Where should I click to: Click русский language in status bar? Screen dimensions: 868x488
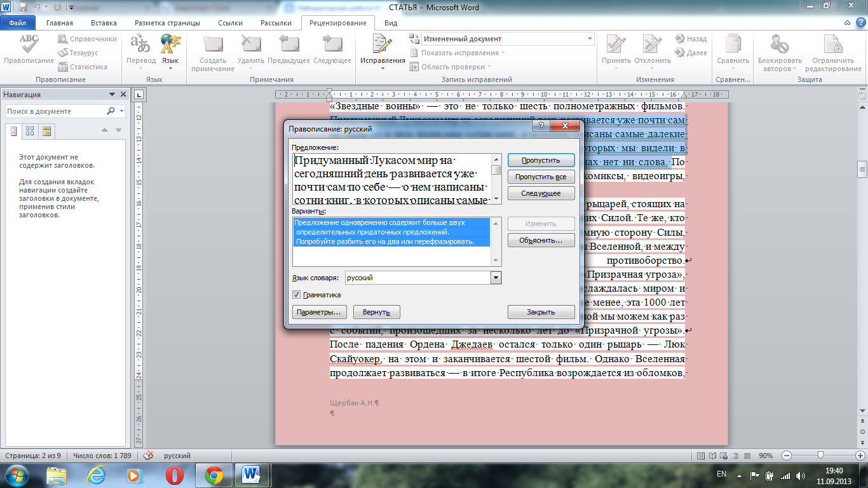click(x=177, y=456)
